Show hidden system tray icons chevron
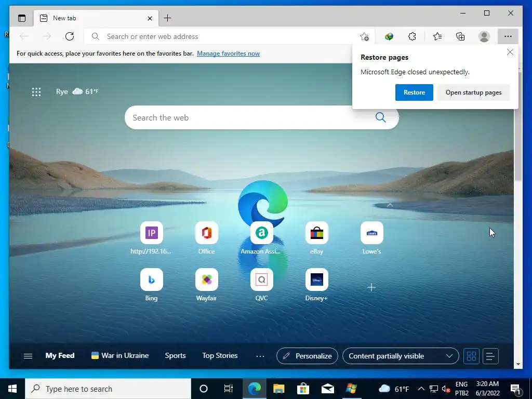This screenshot has width=532, height=399. (x=421, y=389)
